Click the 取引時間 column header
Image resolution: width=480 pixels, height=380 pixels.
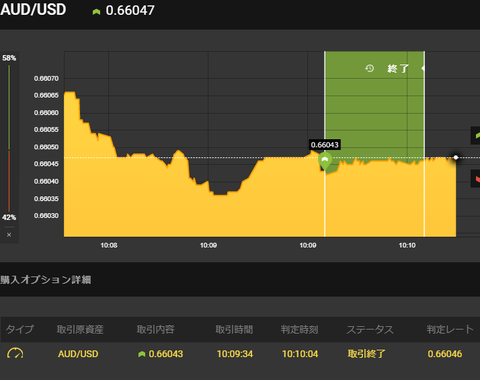coord(234,329)
